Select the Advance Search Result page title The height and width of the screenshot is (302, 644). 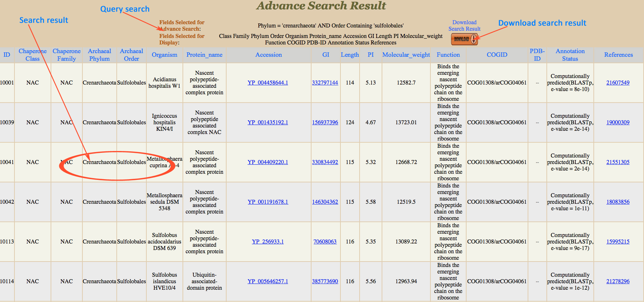click(321, 6)
